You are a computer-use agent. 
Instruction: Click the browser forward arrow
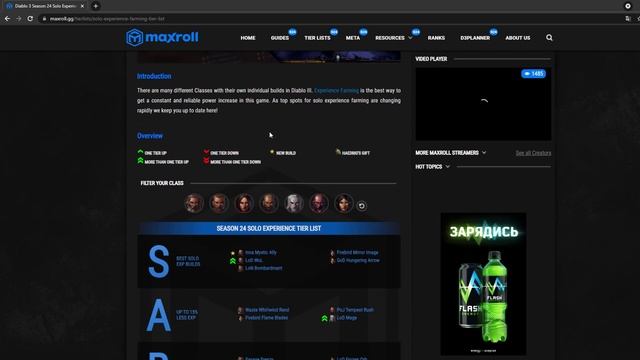point(19,18)
